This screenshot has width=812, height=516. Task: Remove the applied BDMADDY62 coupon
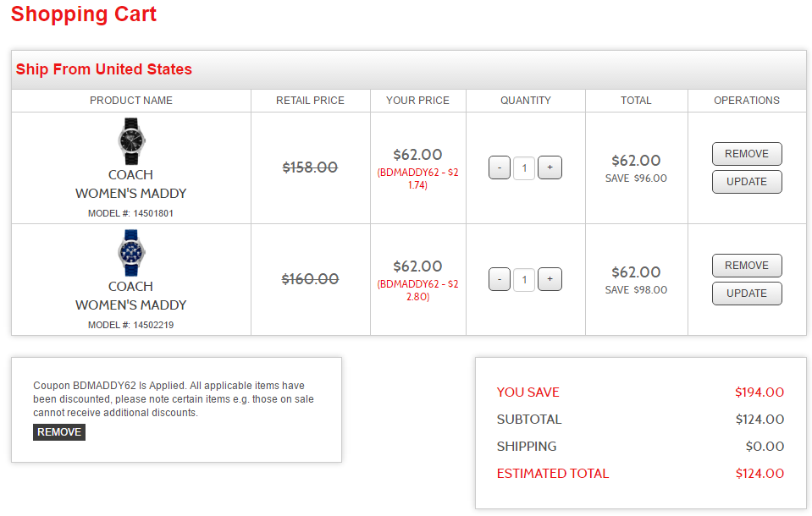[59, 432]
